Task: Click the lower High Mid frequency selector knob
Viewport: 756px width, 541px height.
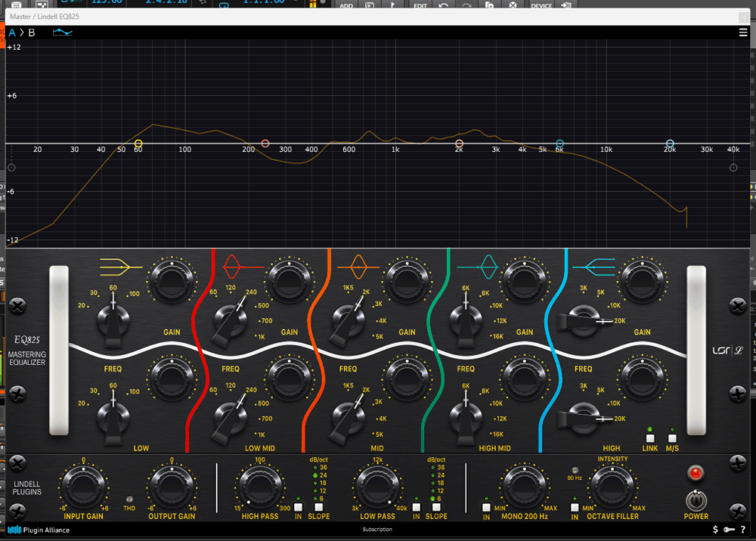Action: pyautogui.click(x=466, y=418)
